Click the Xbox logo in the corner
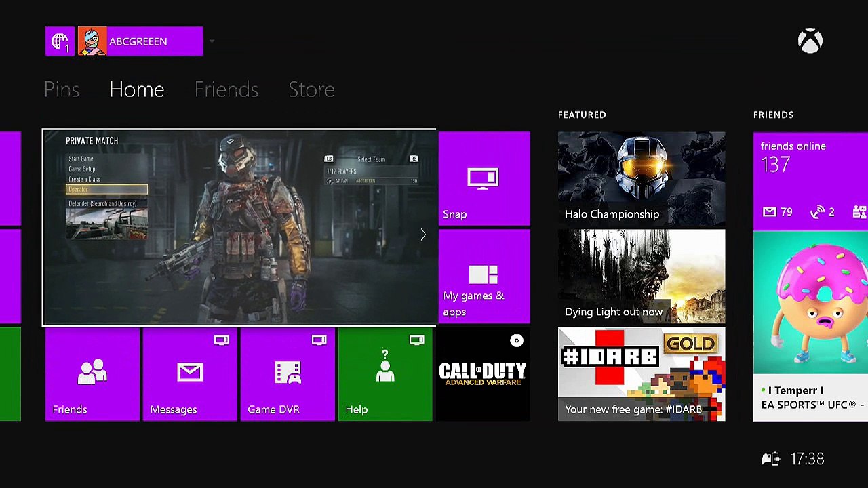 (x=810, y=41)
